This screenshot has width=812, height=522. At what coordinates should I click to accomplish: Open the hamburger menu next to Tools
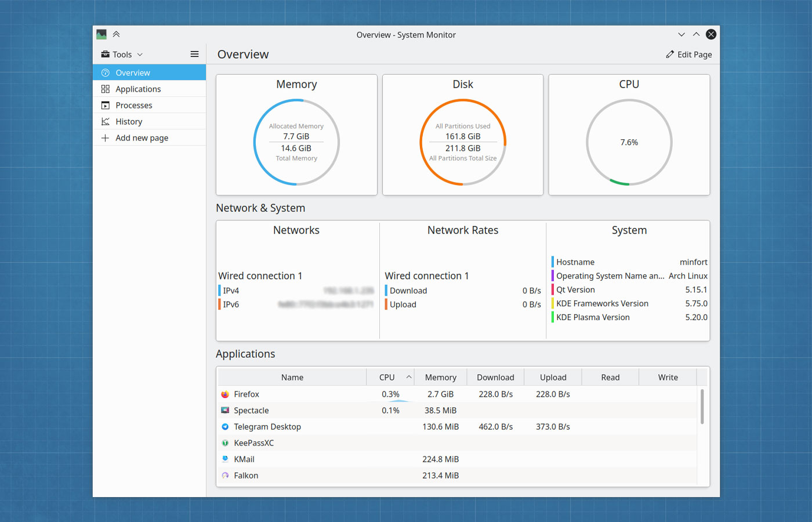coord(194,54)
